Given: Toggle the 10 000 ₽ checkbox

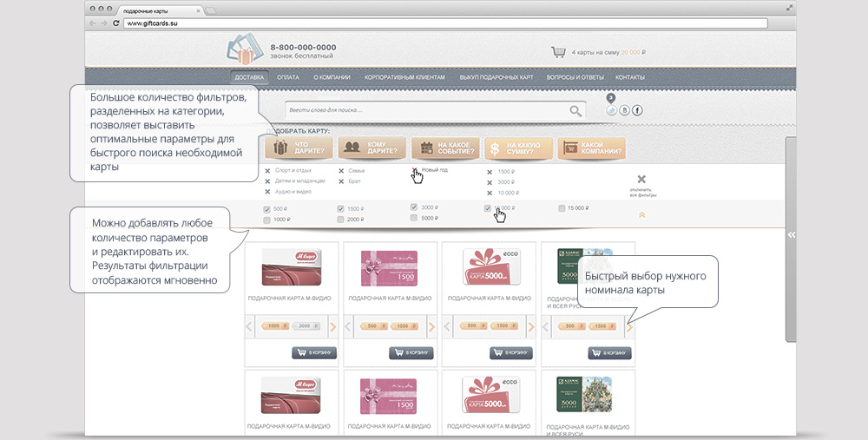Looking at the screenshot, I should click(x=488, y=208).
